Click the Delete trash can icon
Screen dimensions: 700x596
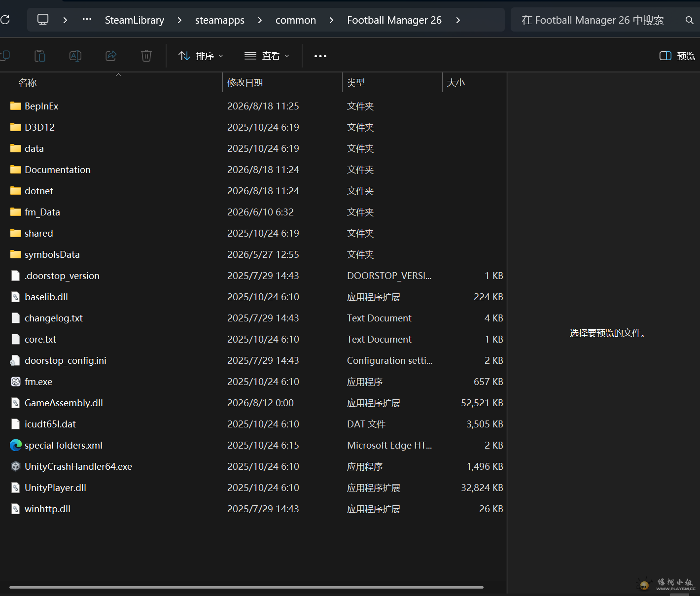tap(146, 56)
